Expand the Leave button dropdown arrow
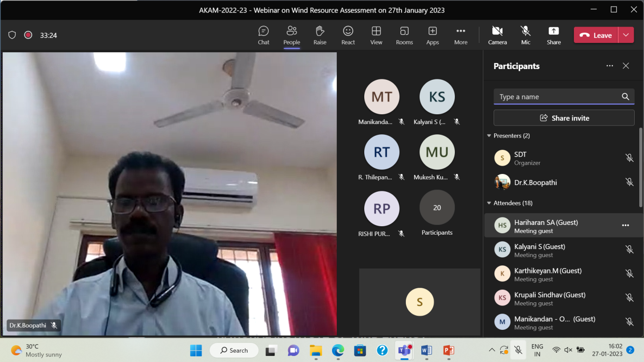The width and height of the screenshot is (644, 362). pyautogui.click(x=626, y=35)
